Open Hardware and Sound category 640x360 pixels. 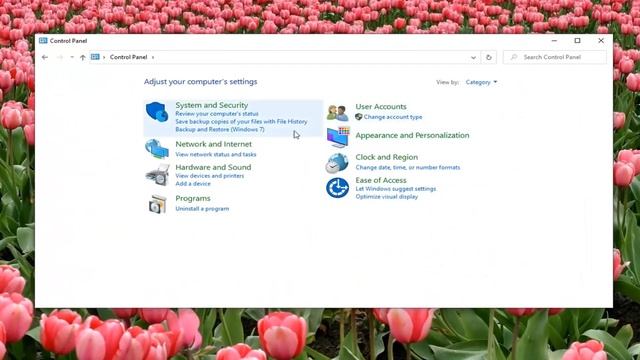(213, 167)
